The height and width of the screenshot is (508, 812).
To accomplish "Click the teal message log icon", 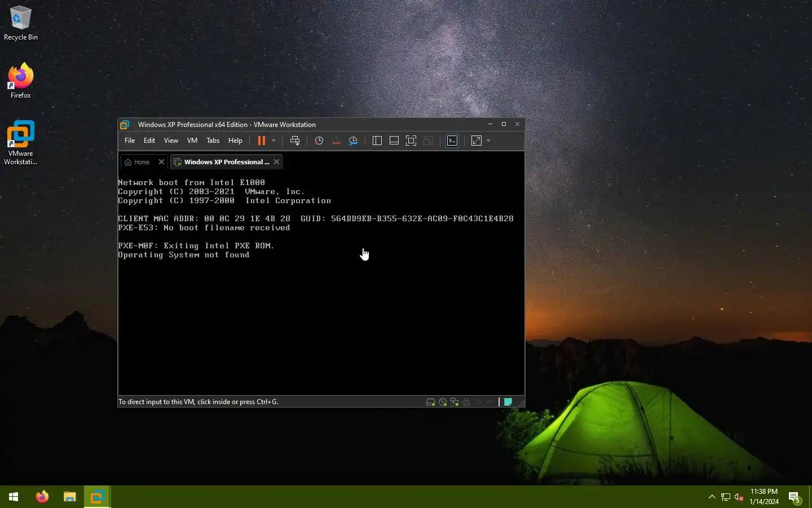I will 507,402.
